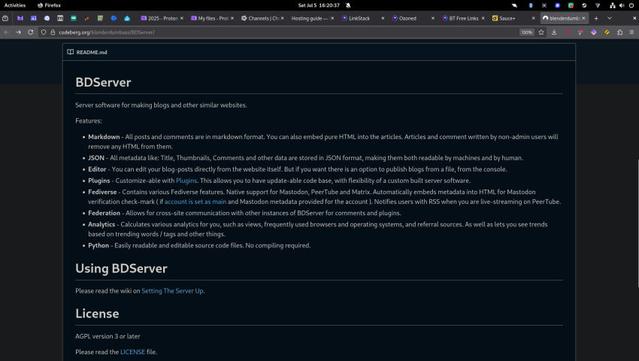Click the volume icon in the system tray
639x361 pixels.
click(622, 5)
